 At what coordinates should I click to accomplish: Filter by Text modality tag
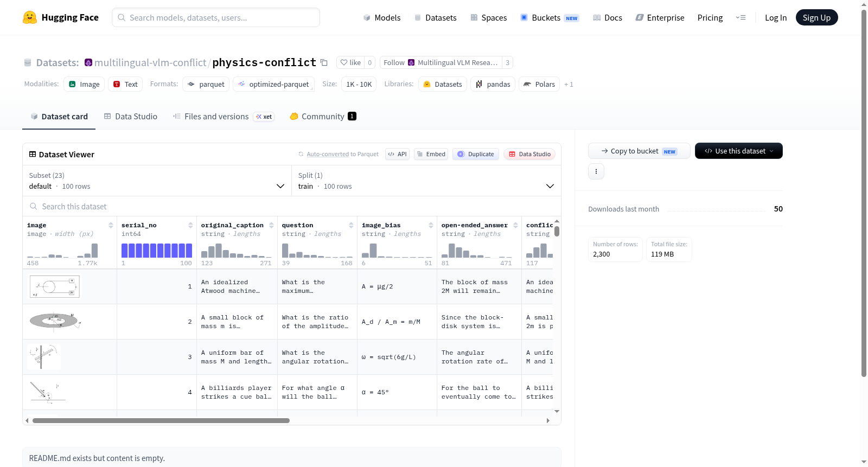click(125, 84)
